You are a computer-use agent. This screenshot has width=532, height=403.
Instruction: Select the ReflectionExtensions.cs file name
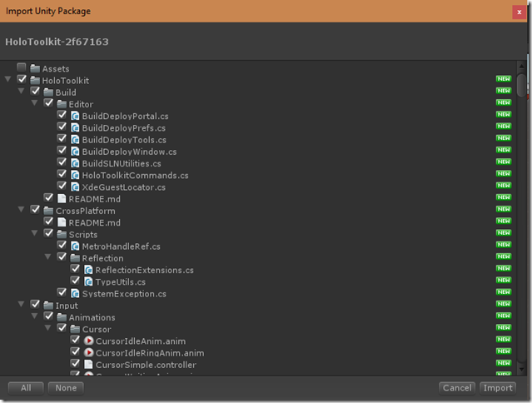point(145,271)
